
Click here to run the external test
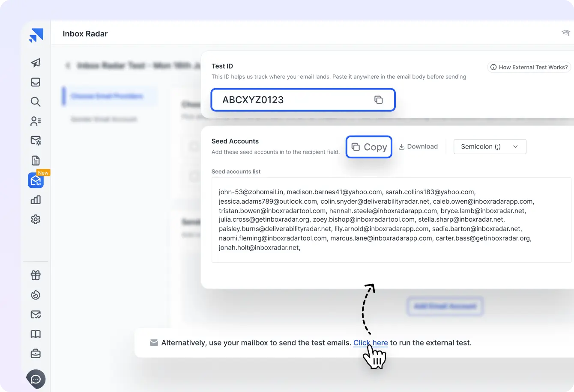370,342
